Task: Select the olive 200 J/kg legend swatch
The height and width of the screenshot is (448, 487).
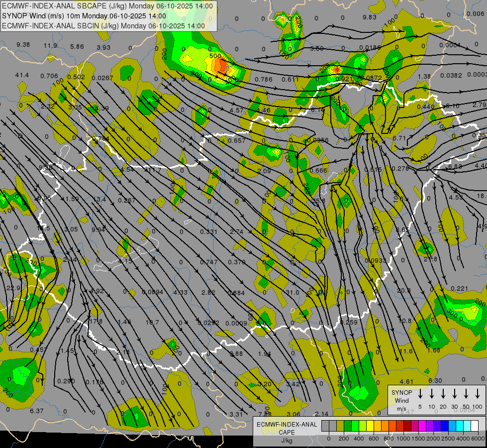Action: coord(340,426)
